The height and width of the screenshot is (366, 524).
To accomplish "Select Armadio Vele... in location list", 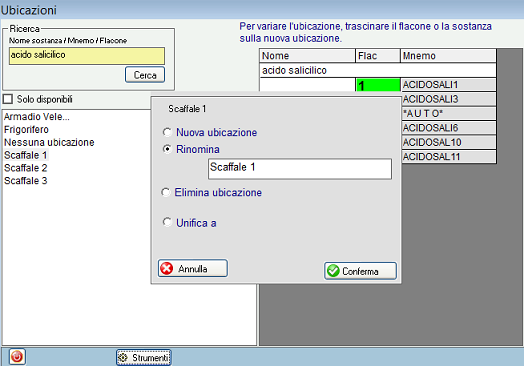I will [x=37, y=117].
